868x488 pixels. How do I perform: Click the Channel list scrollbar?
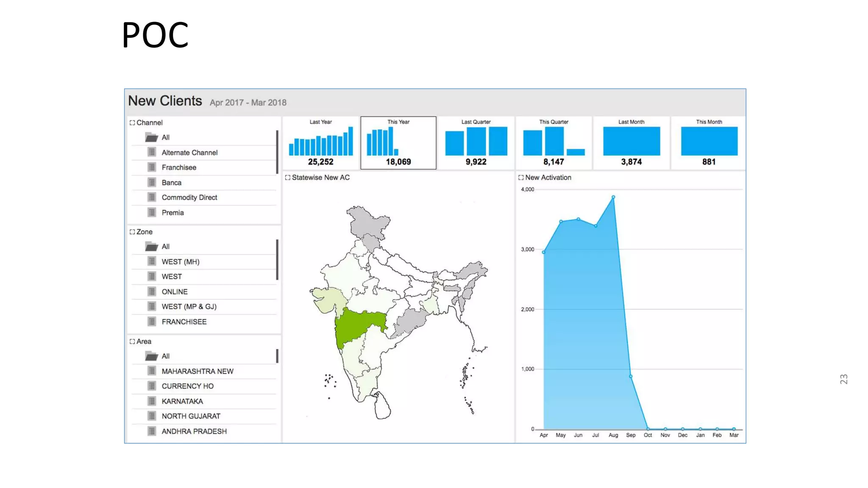click(277, 152)
